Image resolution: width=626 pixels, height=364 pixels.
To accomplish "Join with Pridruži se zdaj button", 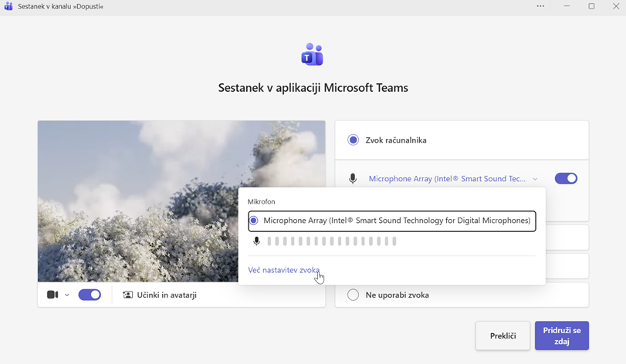I will click(561, 335).
